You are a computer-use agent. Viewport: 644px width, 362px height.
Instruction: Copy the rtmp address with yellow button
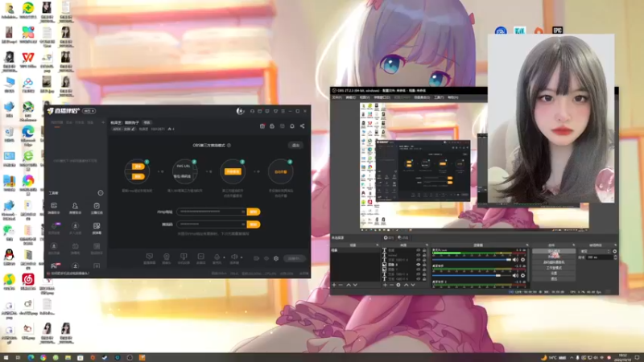click(254, 212)
